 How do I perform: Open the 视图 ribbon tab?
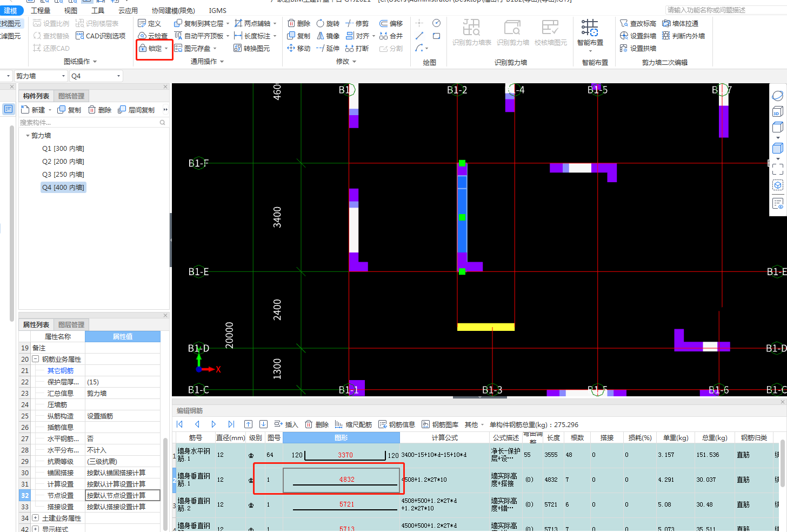pyautogui.click(x=71, y=10)
